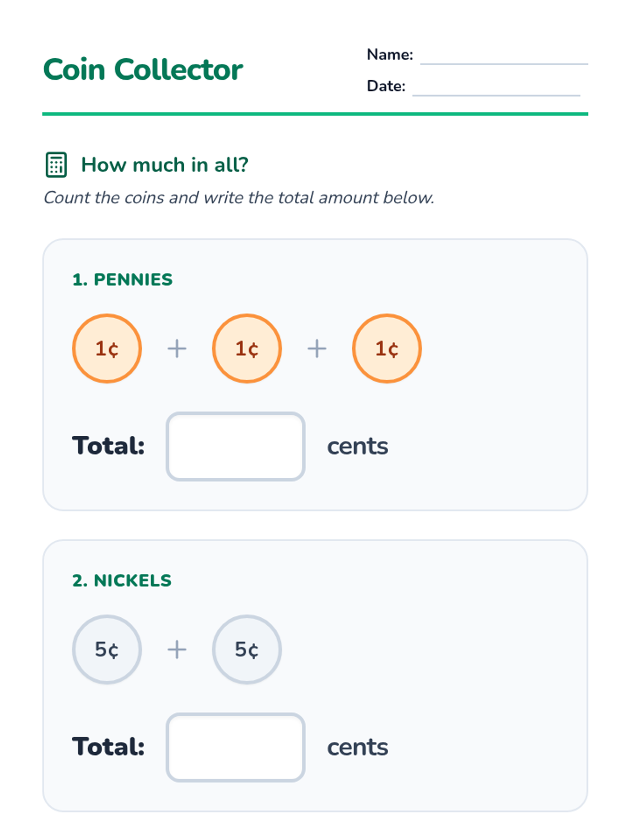The height and width of the screenshot is (840, 630).
Task: Click the "2. NICKELS" section label
Action: click(x=122, y=581)
